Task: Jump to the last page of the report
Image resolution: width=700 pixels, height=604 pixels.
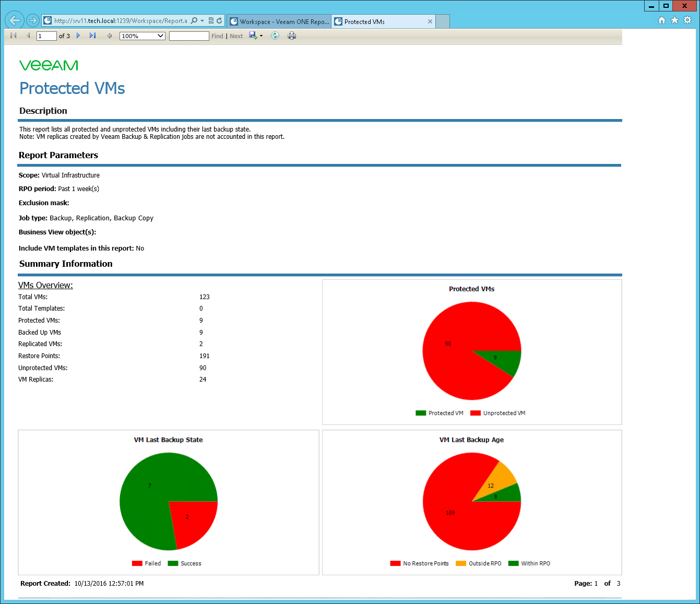Action: [92, 35]
